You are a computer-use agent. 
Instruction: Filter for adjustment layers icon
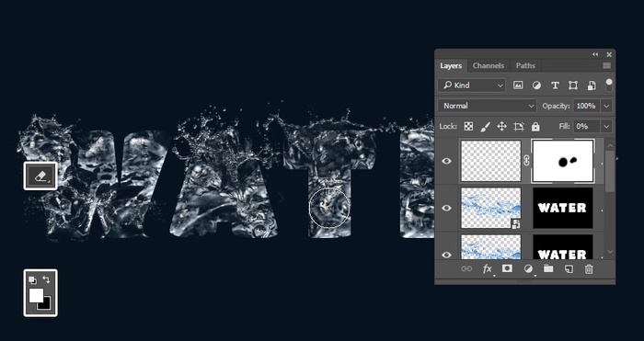tap(536, 85)
